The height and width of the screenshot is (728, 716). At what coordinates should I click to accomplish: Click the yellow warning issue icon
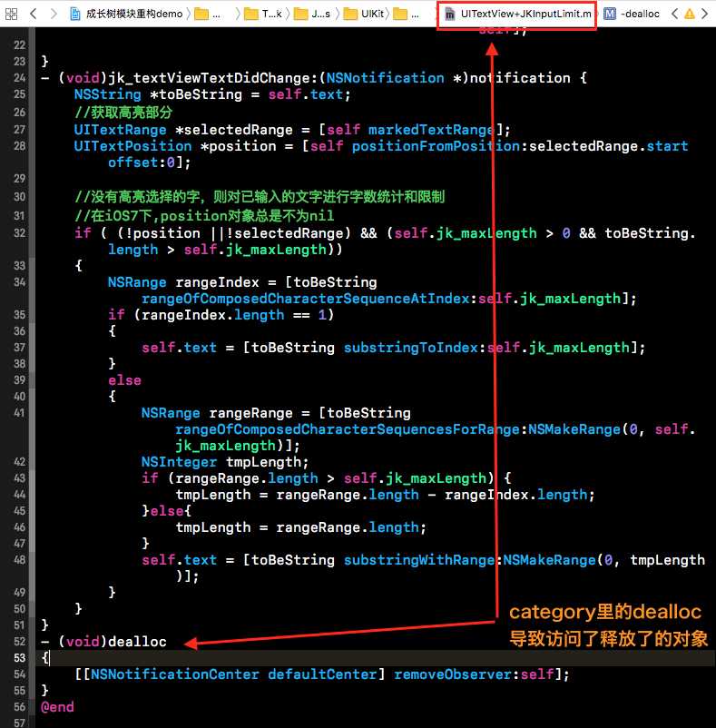coord(690,14)
